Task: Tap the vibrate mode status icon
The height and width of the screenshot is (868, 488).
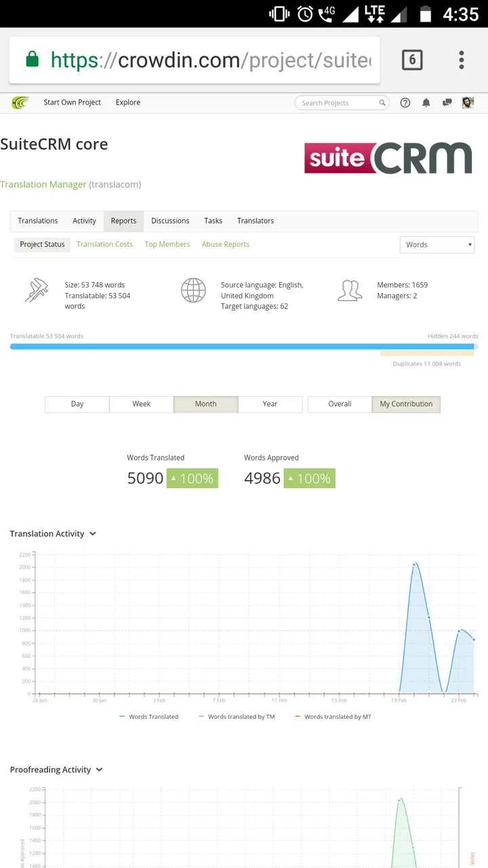Action: (x=279, y=14)
